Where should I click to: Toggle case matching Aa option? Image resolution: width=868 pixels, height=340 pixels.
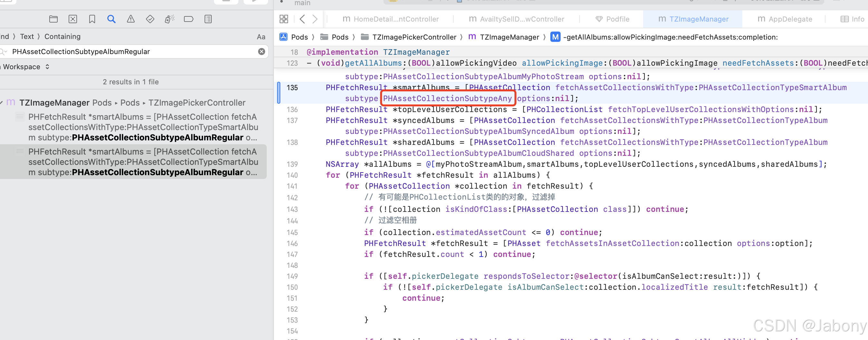tap(261, 37)
